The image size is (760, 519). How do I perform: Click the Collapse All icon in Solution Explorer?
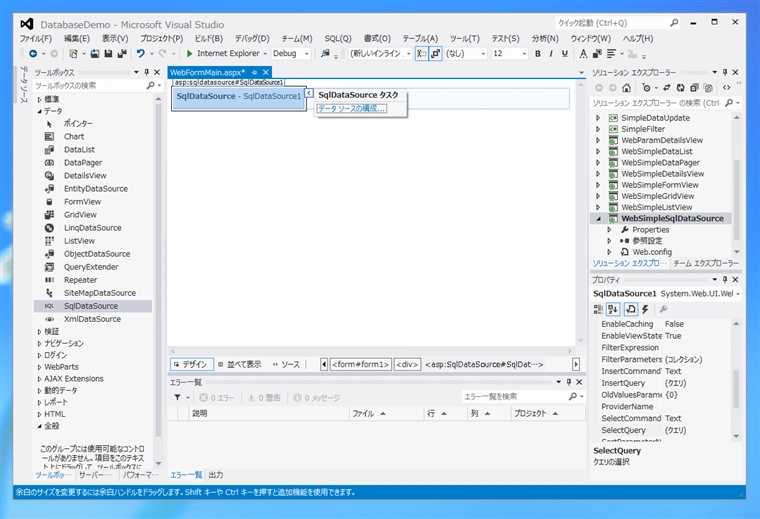694,88
